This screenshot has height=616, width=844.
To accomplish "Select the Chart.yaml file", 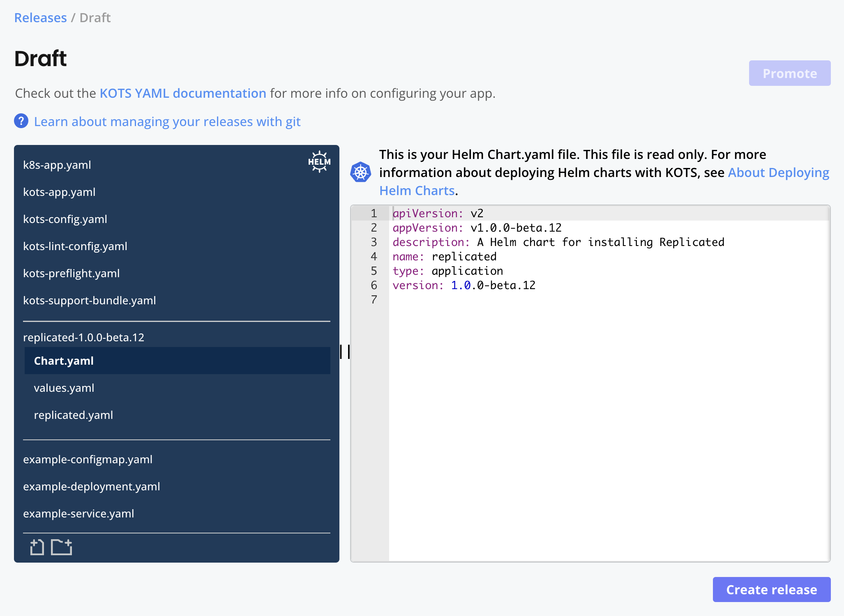I will pos(64,361).
